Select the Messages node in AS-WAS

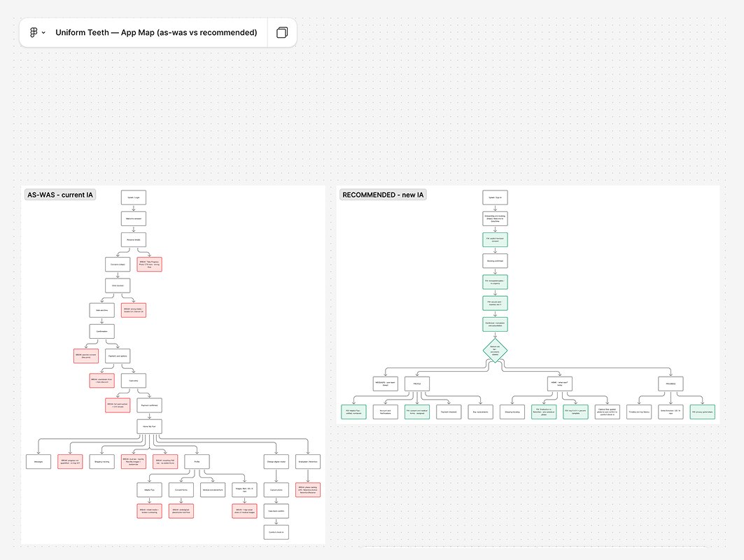coord(38,462)
